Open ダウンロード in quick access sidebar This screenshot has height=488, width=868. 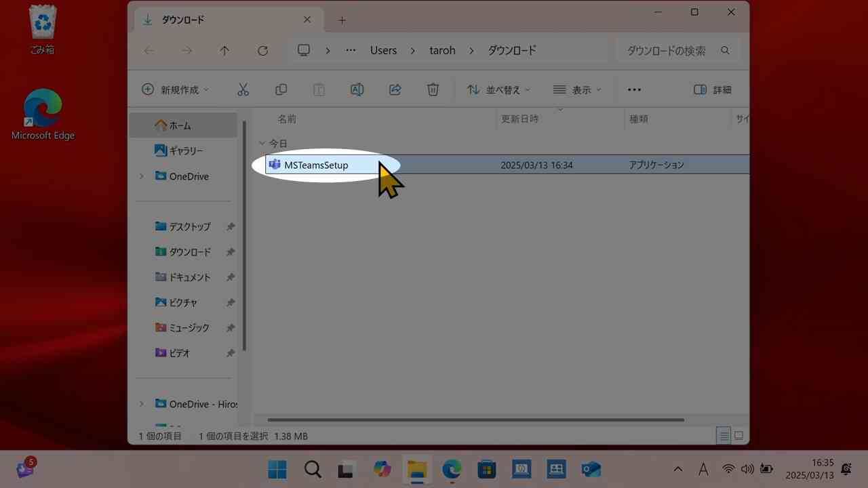click(x=183, y=251)
